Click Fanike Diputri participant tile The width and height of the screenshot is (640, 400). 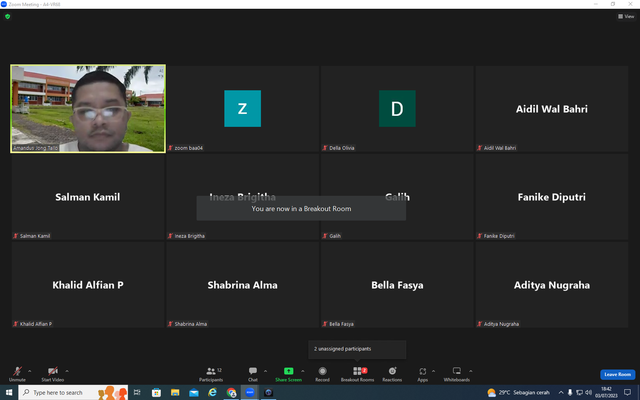tap(552, 197)
